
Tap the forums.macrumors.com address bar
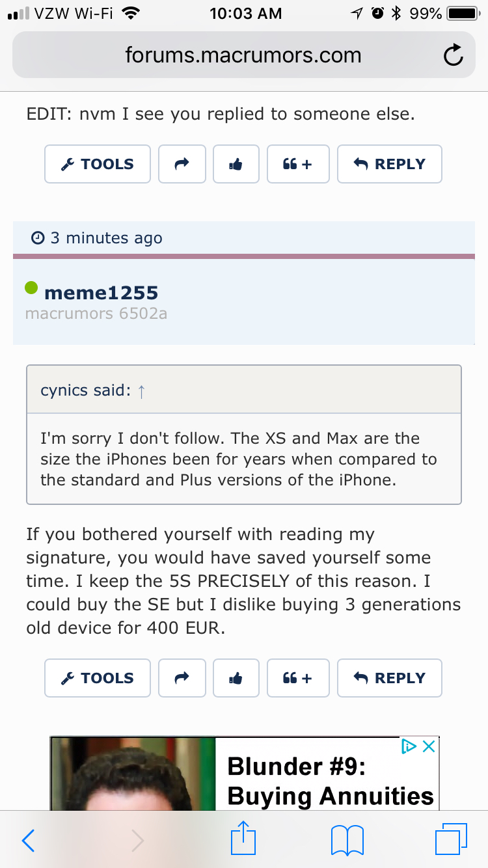(244, 56)
